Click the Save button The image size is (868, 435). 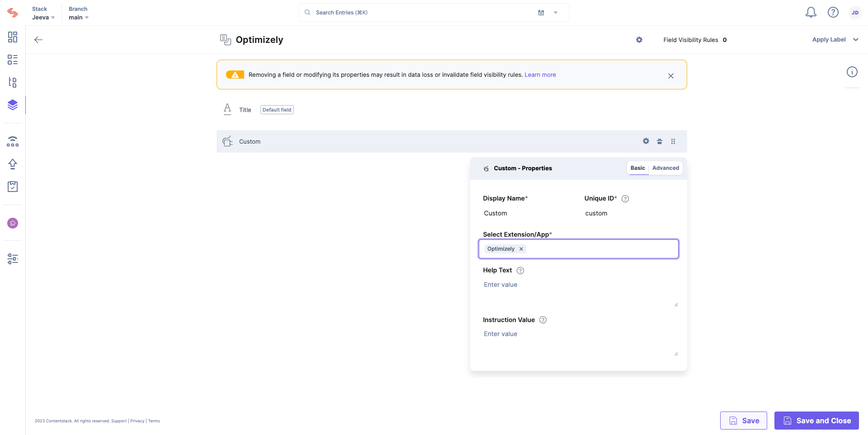(x=744, y=421)
